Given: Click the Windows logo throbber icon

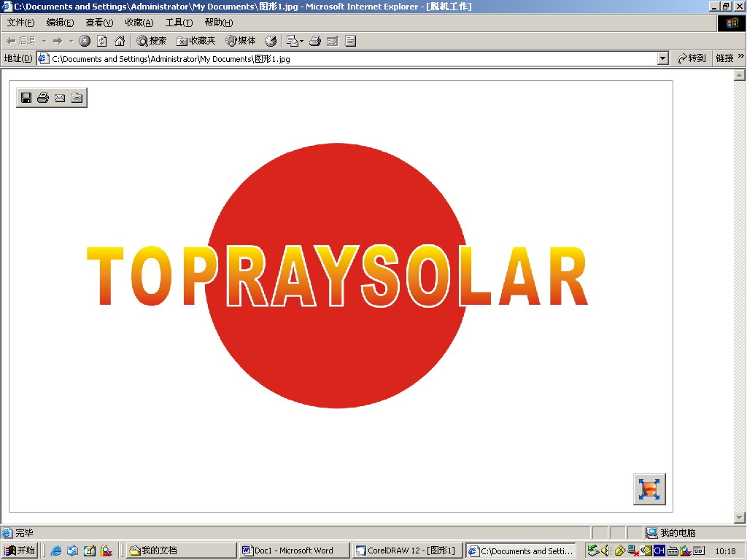Looking at the screenshot, I should [731, 23].
